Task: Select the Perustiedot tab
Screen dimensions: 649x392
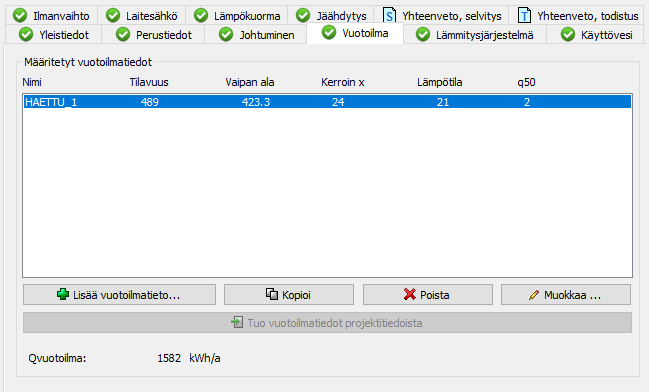Action: coord(154,35)
